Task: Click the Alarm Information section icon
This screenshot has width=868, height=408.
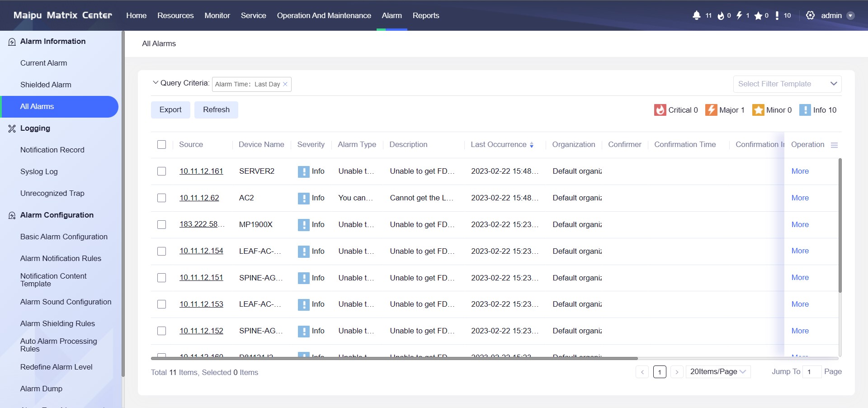Action: click(12, 42)
